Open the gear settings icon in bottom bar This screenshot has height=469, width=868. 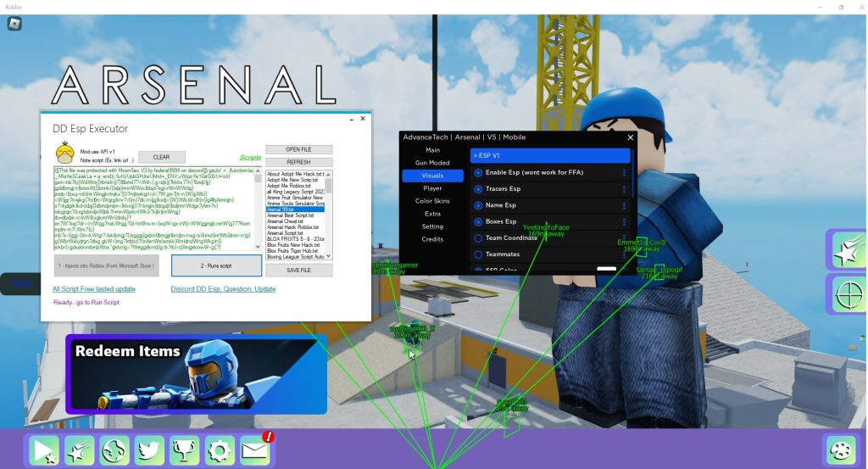click(220, 450)
